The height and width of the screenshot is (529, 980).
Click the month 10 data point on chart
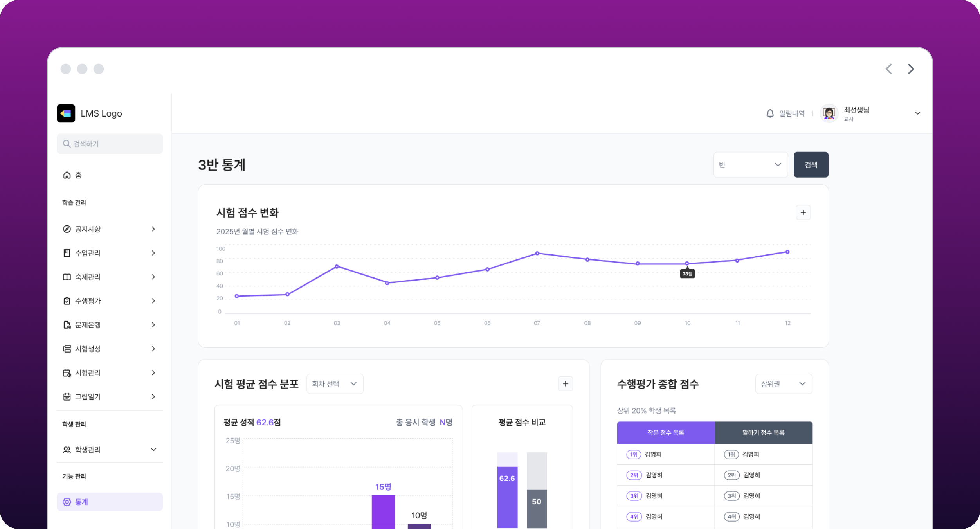click(687, 264)
